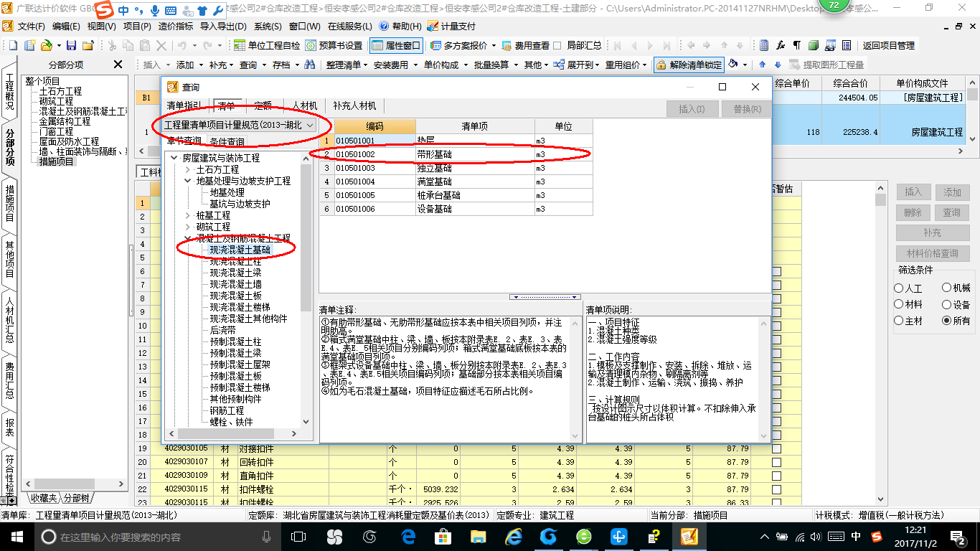980x551 pixels.
Task: Switch to the 人材机 tab
Action: (x=305, y=105)
